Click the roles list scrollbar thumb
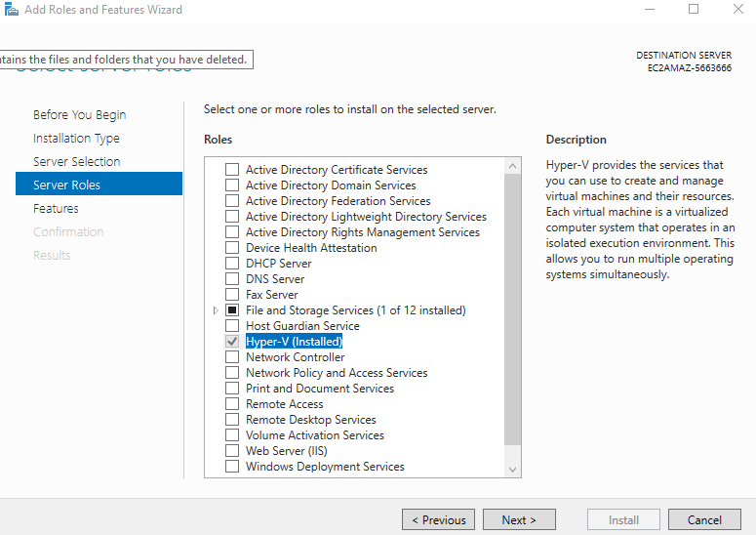756x535 pixels. (x=512, y=309)
